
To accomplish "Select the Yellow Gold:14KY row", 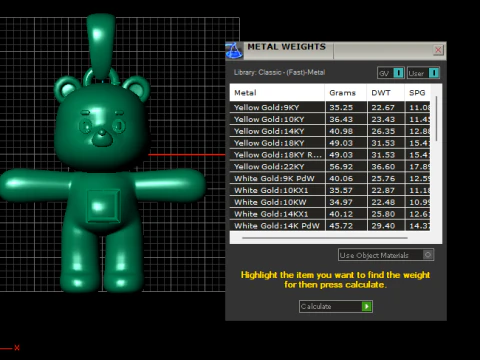I will click(x=330, y=131).
